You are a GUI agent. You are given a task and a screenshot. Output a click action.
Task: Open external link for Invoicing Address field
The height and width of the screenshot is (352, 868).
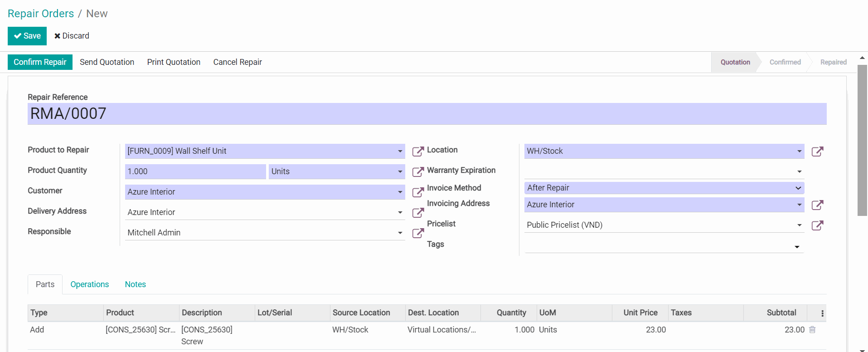[817, 205]
